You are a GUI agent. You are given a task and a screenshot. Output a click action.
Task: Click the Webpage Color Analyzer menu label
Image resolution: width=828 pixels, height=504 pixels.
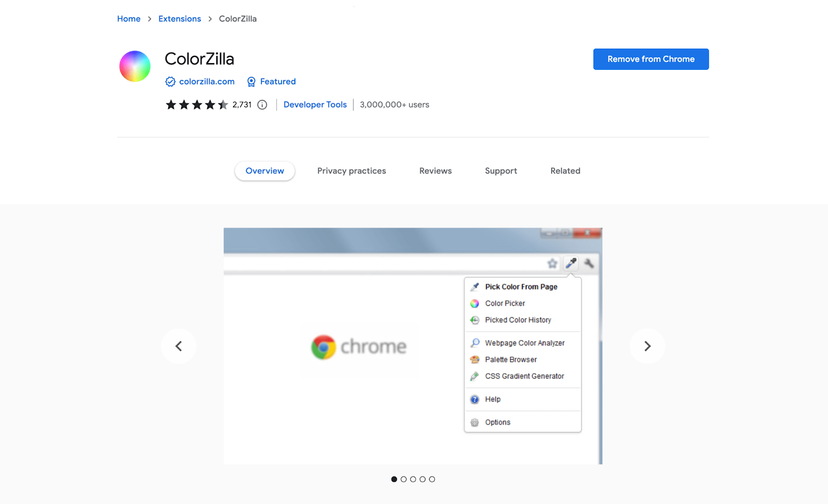(x=525, y=343)
